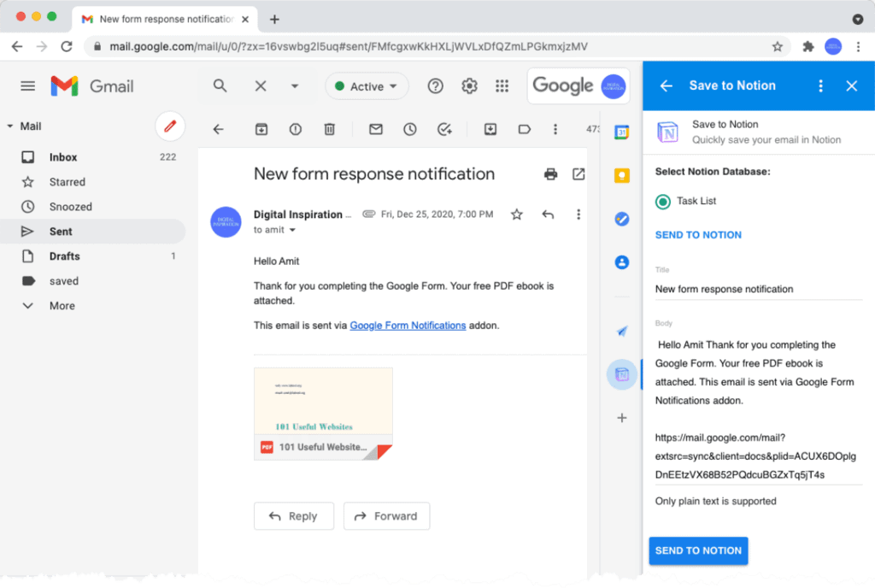Open Google Keep from the side panel
This screenshot has height=588, width=875.
(622, 175)
